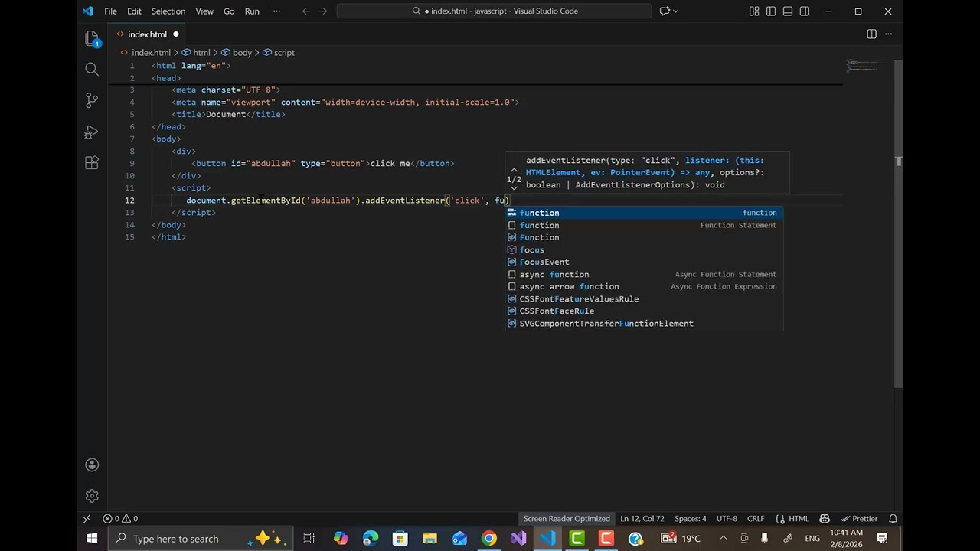Image resolution: width=980 pixels, height=551 pixels.
Task: Open the Extensions view
Action: point(92,163)
